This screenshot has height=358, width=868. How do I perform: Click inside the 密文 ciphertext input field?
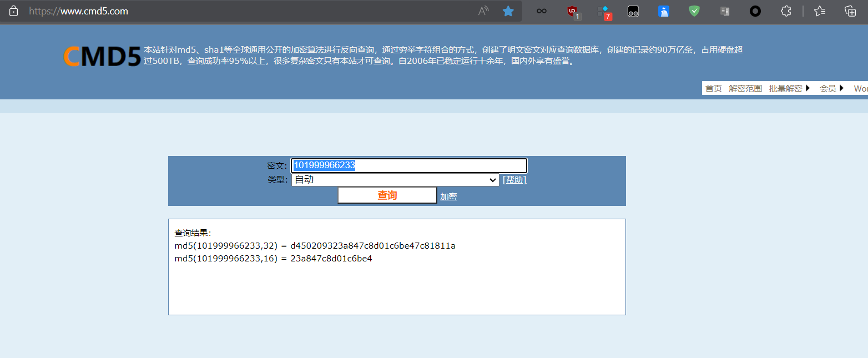[x=408, y=165]
